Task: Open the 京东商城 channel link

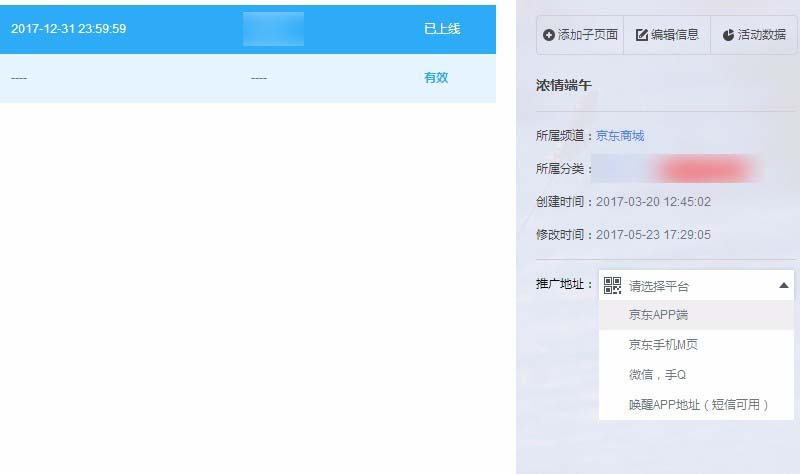Action: [620, 136]
